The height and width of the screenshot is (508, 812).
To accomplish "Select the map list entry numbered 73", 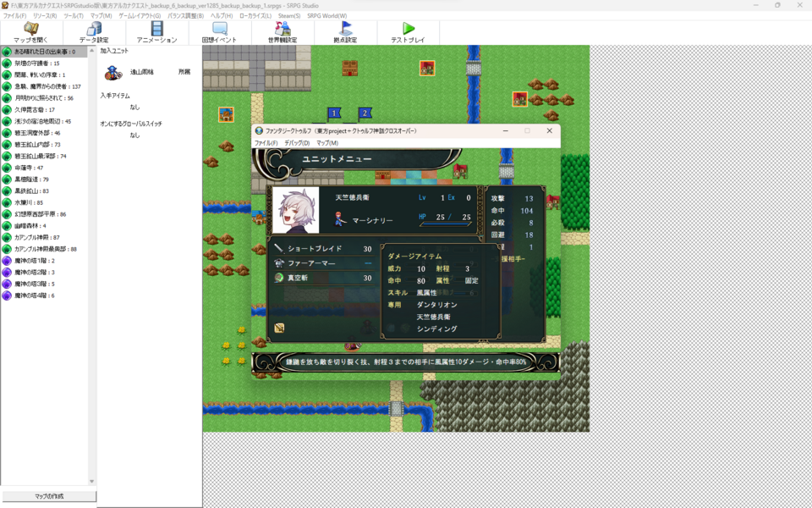I will click(45, 145).
